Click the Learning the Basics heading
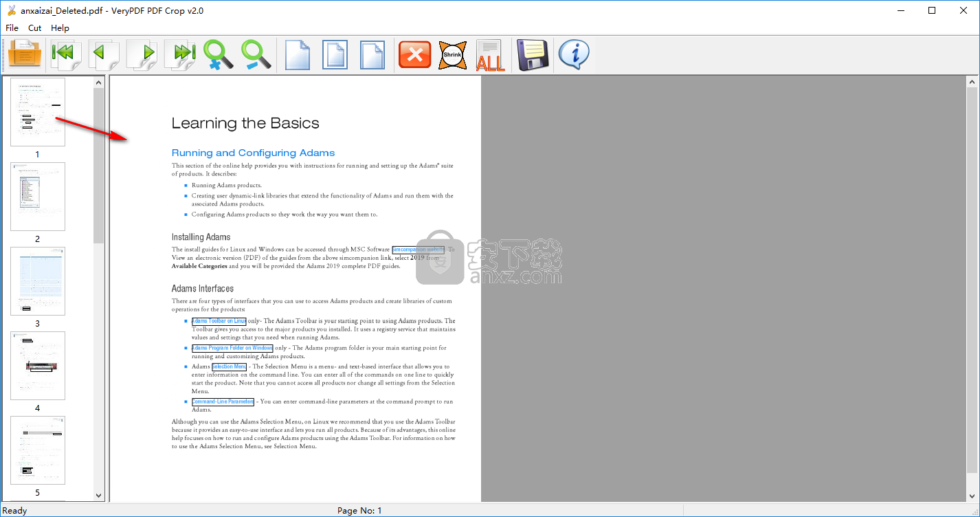Image resolution: width=980 pixels, height=517 pixels. click(245, 124)
